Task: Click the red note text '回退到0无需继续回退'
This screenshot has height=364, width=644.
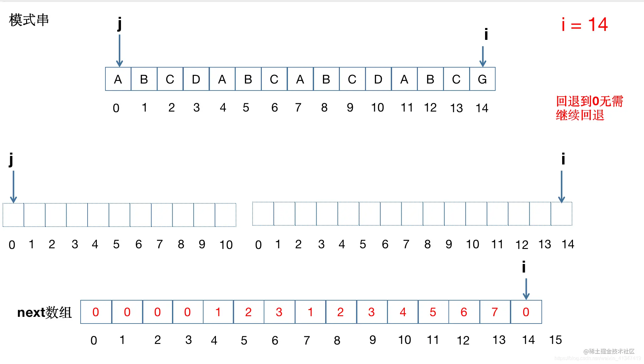Action: point(589,108)
